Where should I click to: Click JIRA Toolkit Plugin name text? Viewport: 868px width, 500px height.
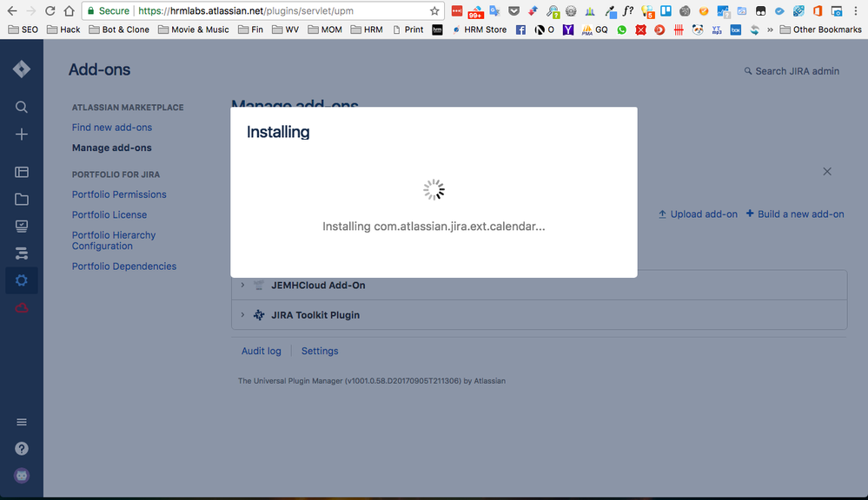(315, 315)
